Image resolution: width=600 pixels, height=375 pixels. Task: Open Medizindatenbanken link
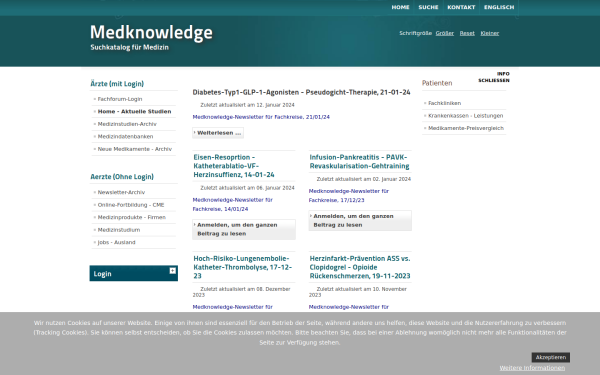(125, 137)
